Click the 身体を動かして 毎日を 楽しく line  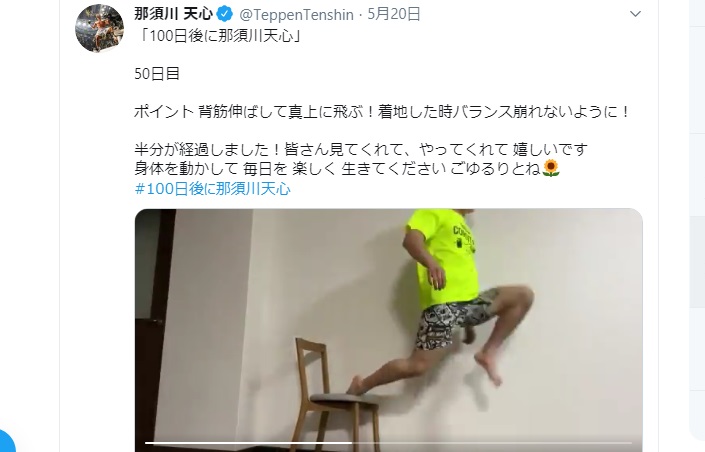tap(337, 169)
